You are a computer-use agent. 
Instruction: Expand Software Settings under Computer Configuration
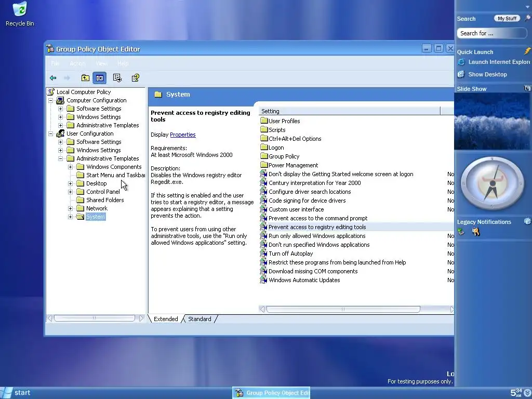tap(60, 109)
